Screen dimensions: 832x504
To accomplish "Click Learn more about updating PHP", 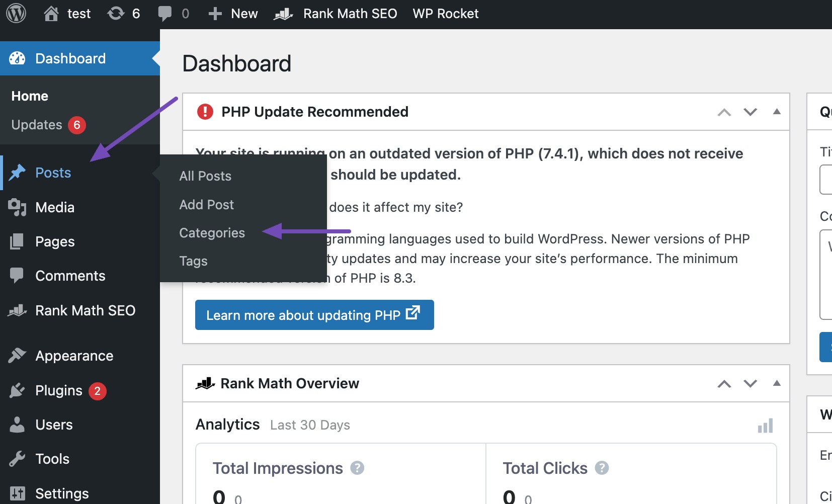I will (314, 315).
